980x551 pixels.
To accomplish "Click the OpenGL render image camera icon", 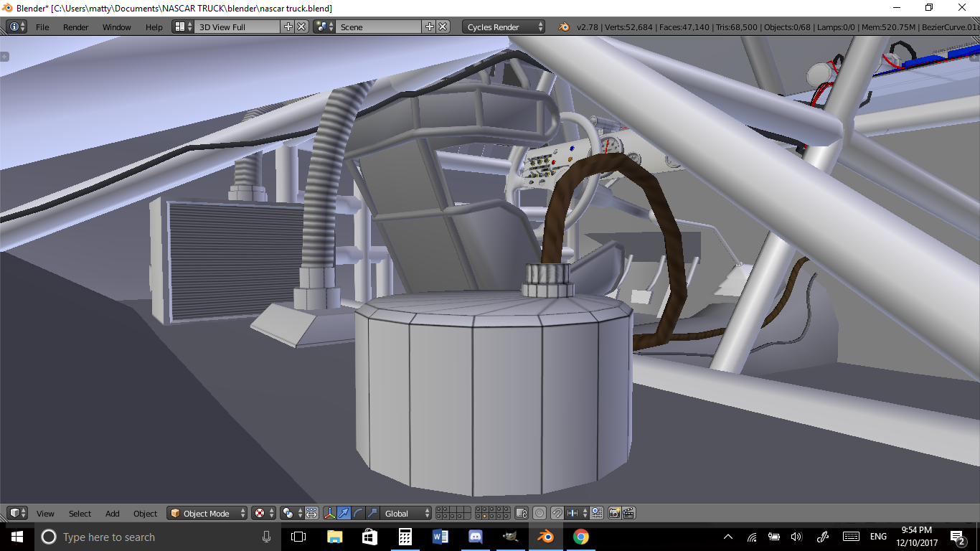I will [614, 513].
